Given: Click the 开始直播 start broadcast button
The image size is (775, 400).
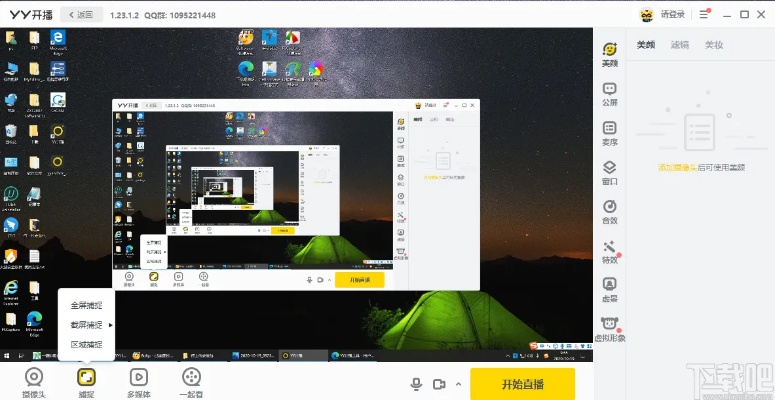Looking at the screenshot, I should coord(522,384).
